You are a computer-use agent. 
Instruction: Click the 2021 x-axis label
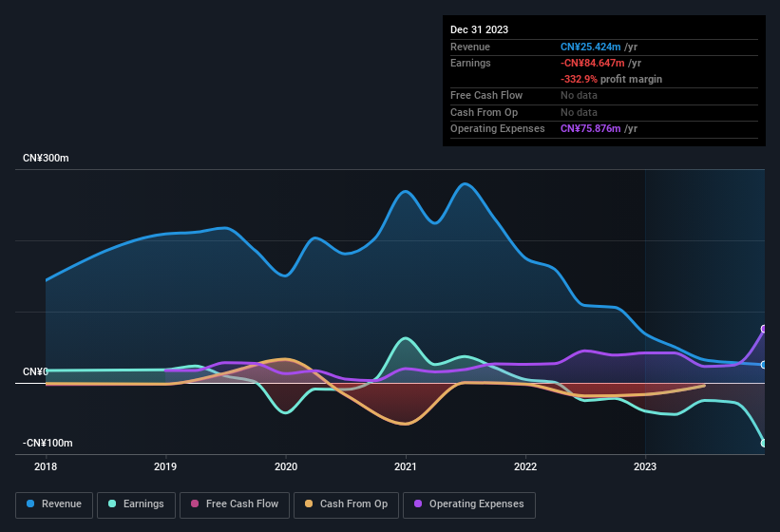tap(406, 466)
